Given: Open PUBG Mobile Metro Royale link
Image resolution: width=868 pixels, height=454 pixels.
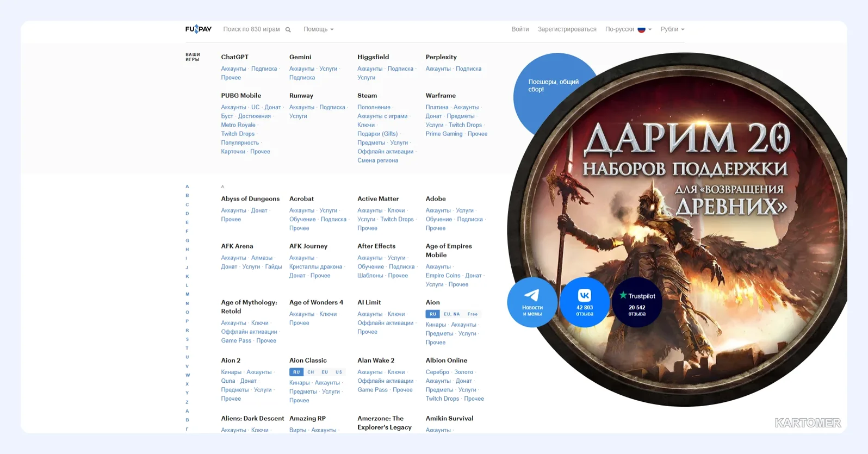Looking at the screenshot, I should (238, 125).
